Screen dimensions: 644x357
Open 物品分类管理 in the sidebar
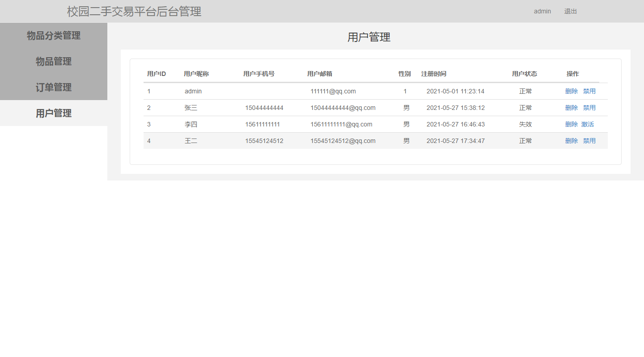tap(54, 36)
